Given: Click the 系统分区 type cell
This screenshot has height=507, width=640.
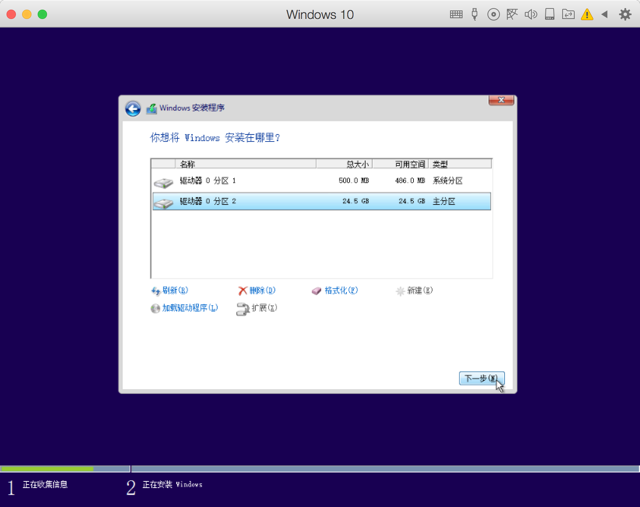Looking at the screenshot, I should tap(447, 180).
